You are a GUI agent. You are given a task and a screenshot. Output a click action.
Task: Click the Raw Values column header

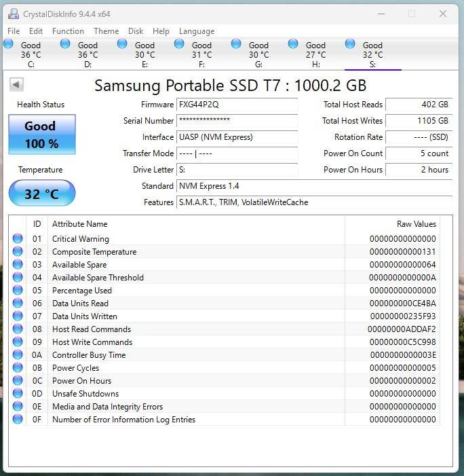pos(416,224)
